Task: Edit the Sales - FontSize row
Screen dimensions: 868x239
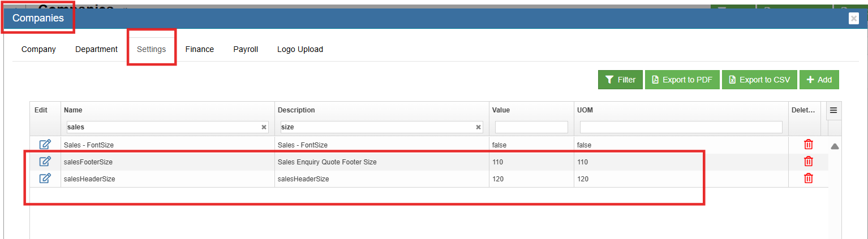Action: click(45, 145)
